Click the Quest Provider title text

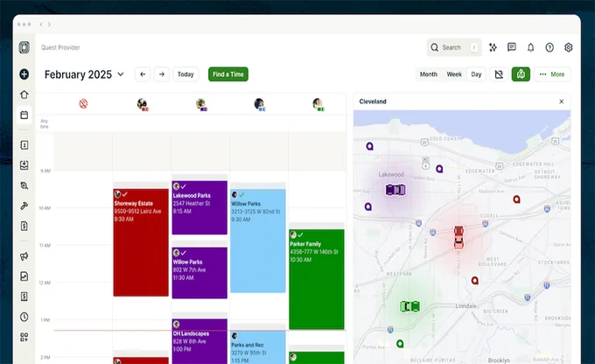click(60, 47)
